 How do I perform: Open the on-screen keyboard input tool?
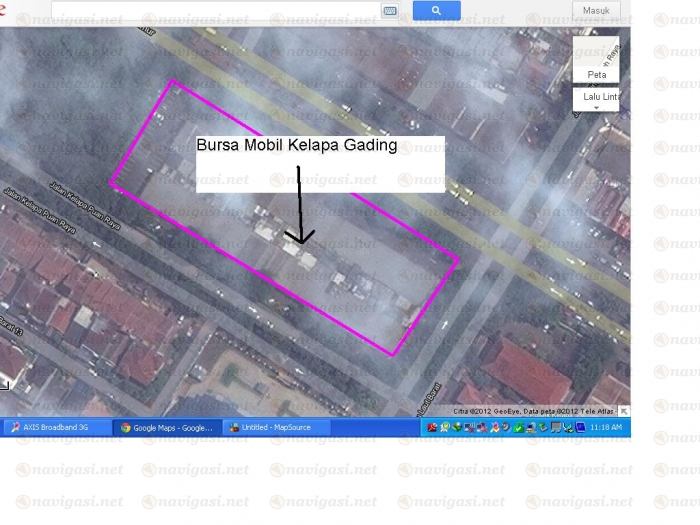389,11
